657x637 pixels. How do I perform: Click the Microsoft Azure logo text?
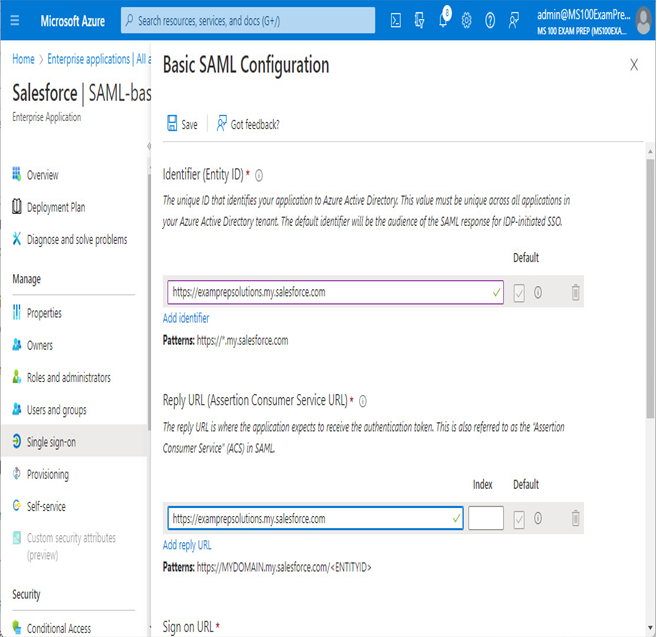point(72,21)
